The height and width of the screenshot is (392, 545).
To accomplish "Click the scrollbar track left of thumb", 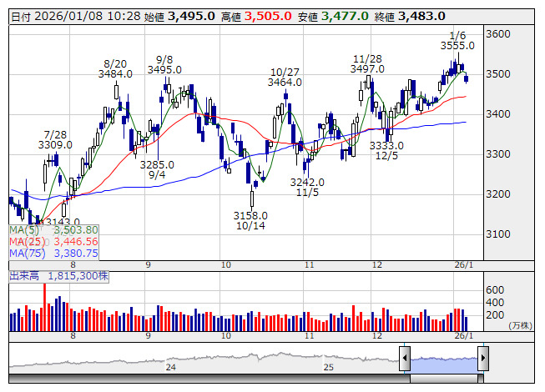I will tap(209, 379).
